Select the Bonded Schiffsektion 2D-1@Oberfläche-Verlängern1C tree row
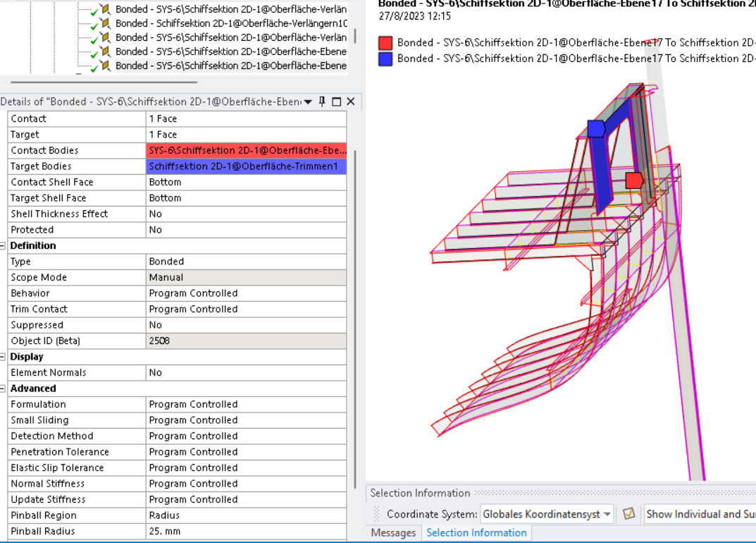 pos(231,23)
